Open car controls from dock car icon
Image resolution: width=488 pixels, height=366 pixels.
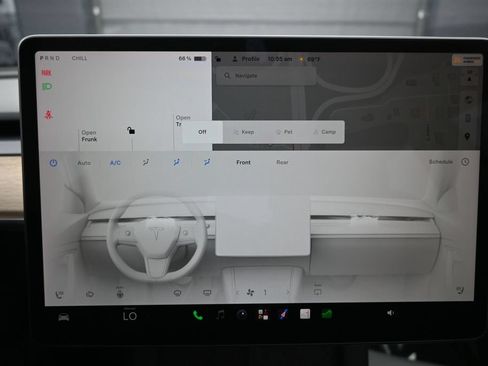[64, 317]
